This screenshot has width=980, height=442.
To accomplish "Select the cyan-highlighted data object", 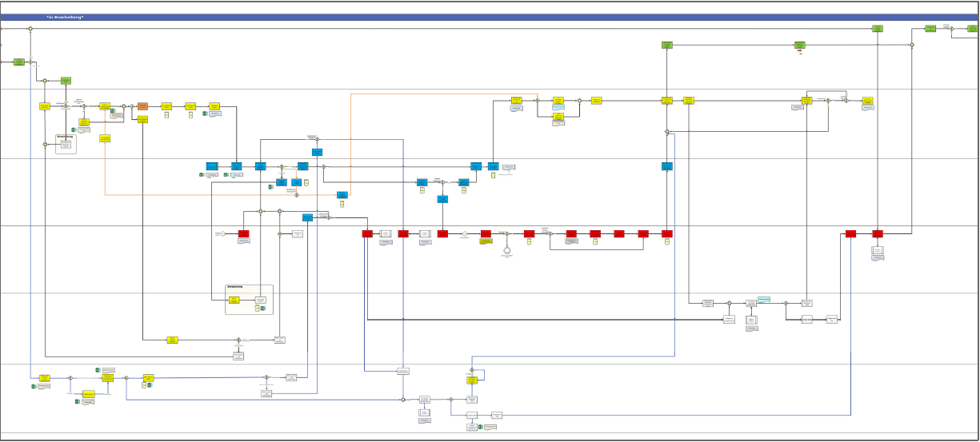I will tap(764, 299).
